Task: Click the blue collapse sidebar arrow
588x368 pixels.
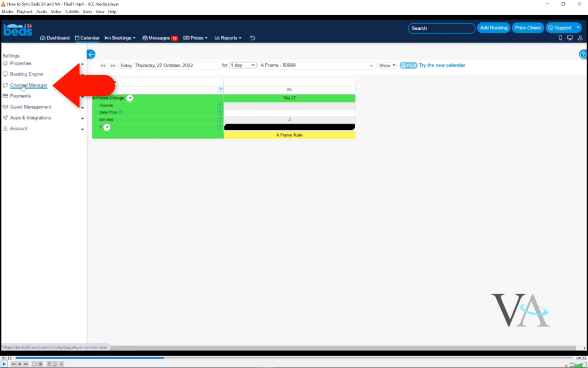Action: pos(91,54)
